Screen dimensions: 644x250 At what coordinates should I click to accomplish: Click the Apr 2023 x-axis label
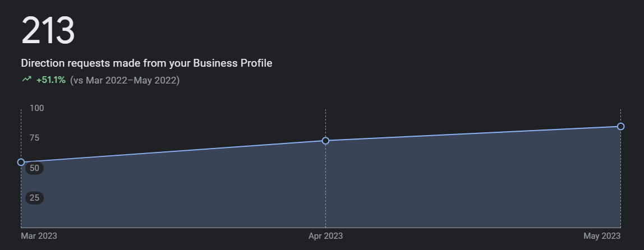coord(325,236)
